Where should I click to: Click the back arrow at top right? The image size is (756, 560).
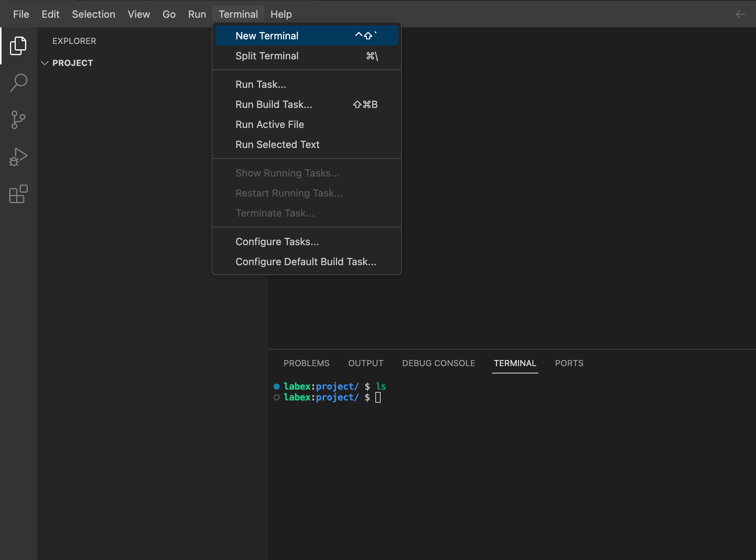click(740, 14)
